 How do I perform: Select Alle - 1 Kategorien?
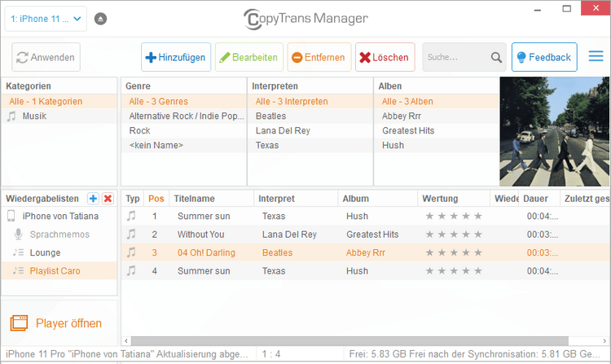pyautogui.click(x=59, y=101)
